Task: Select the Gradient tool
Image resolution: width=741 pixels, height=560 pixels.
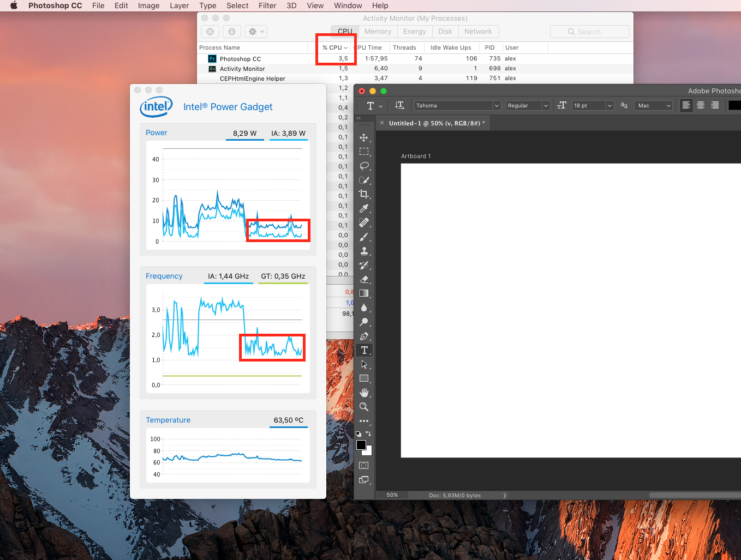Action: click(364, 293)
